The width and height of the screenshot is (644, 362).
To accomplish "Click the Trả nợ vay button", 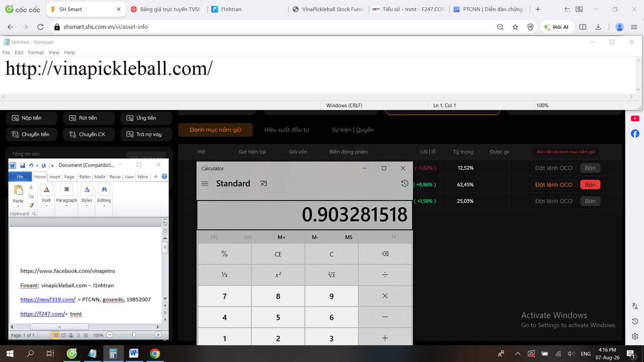I will click(146, 134).
